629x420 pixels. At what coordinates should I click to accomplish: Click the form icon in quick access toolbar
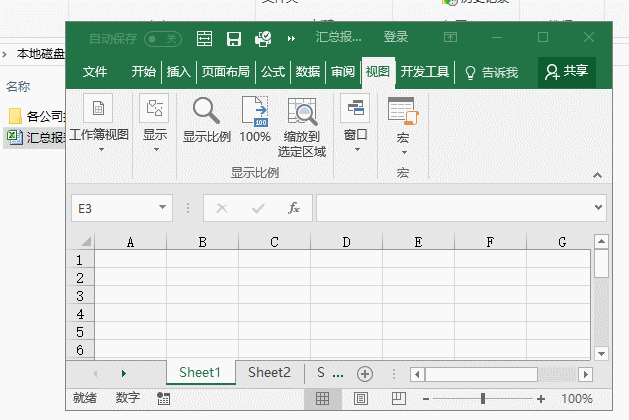point(205,39)
